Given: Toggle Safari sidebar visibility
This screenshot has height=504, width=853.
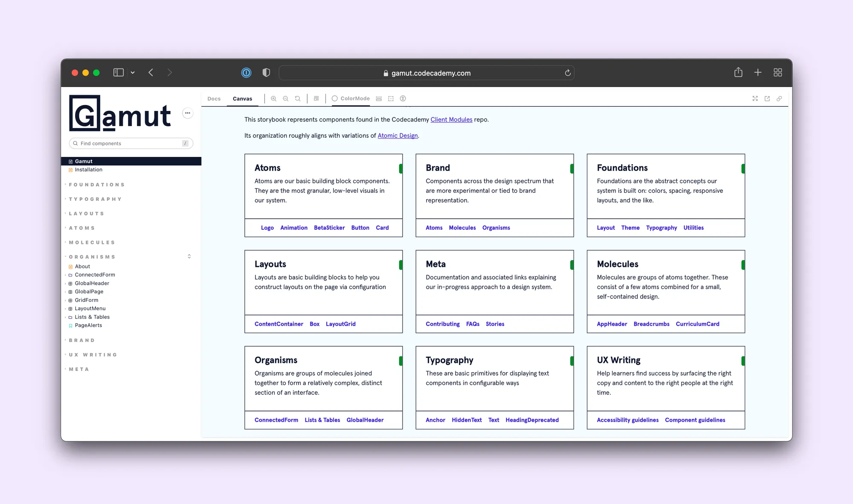Looking at the screenshot, I should tap(118, 72).
